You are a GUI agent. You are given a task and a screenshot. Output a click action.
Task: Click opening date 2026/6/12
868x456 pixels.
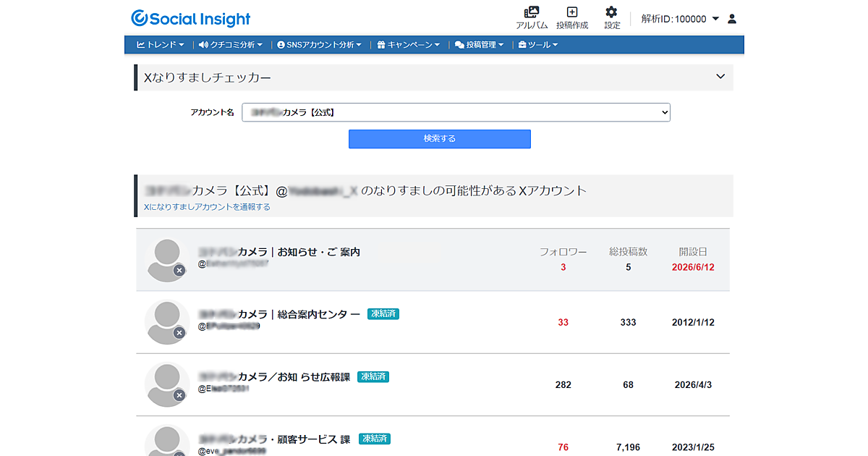(x=693, y=267)
